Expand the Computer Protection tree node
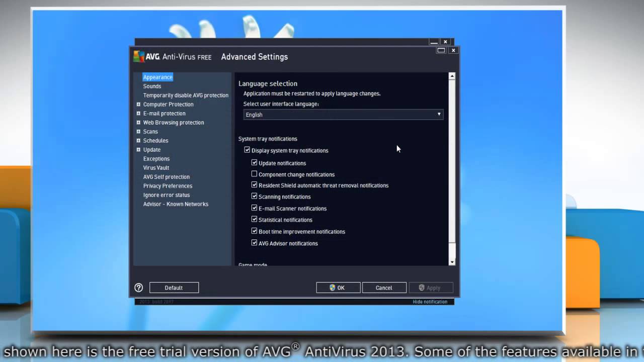Screen dimensions: 644x362 click(138, 104)
